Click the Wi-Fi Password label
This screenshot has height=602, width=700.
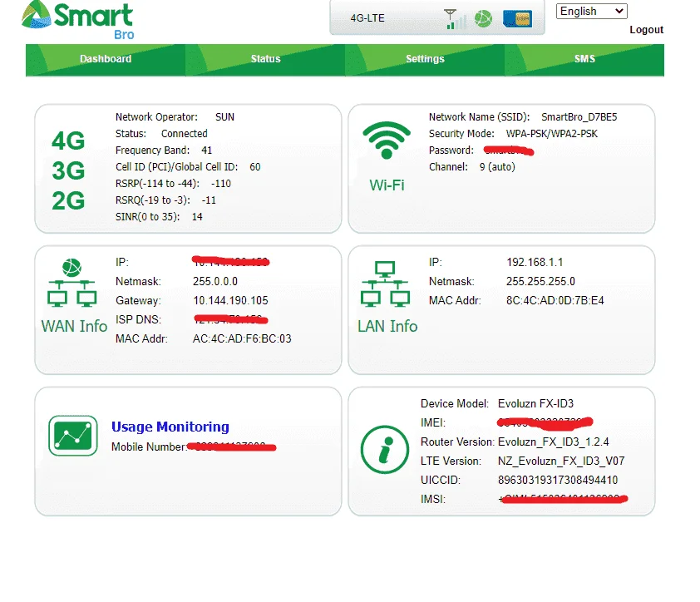coord(451,150)
